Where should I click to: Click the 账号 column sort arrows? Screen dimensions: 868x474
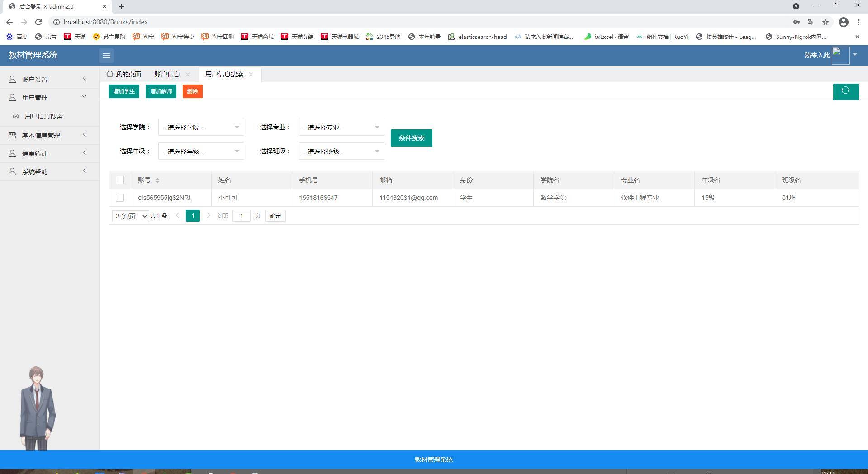[157, 180]
